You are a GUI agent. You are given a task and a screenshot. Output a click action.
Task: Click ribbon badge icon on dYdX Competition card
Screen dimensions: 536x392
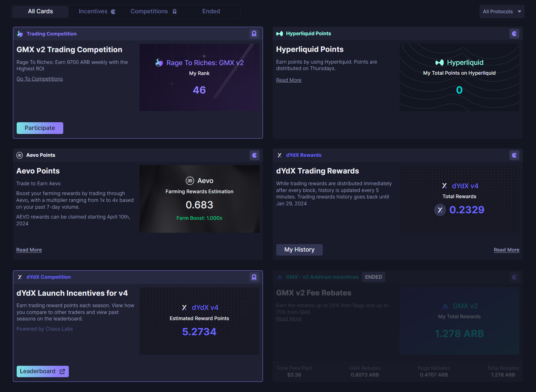coord(254,277)
